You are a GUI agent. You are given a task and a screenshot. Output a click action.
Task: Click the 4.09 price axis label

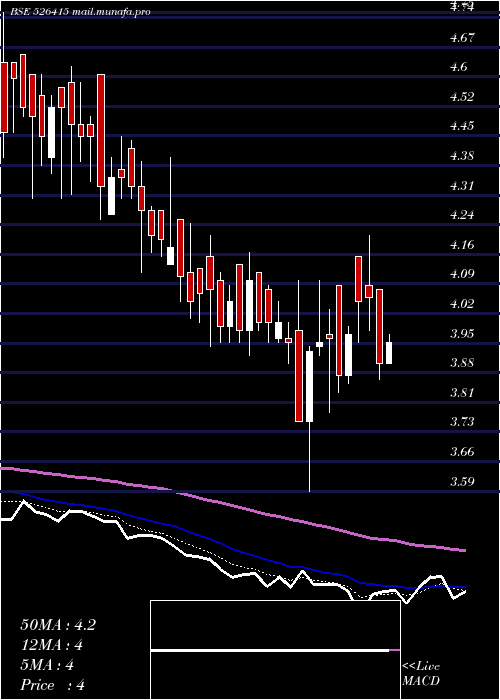coord(464,274)
